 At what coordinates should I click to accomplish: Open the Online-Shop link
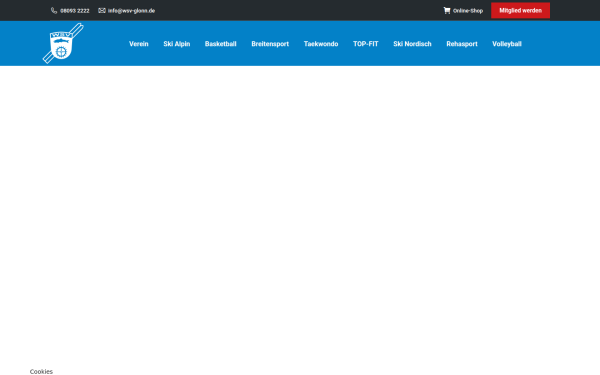pos(468,11)
